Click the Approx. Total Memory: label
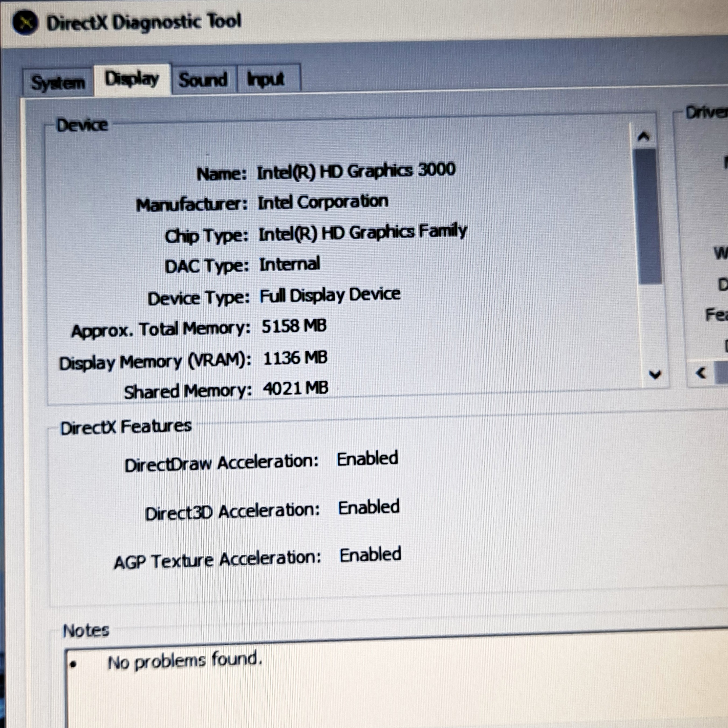Viewport: 728px width, 728px height. pos(161,330)
